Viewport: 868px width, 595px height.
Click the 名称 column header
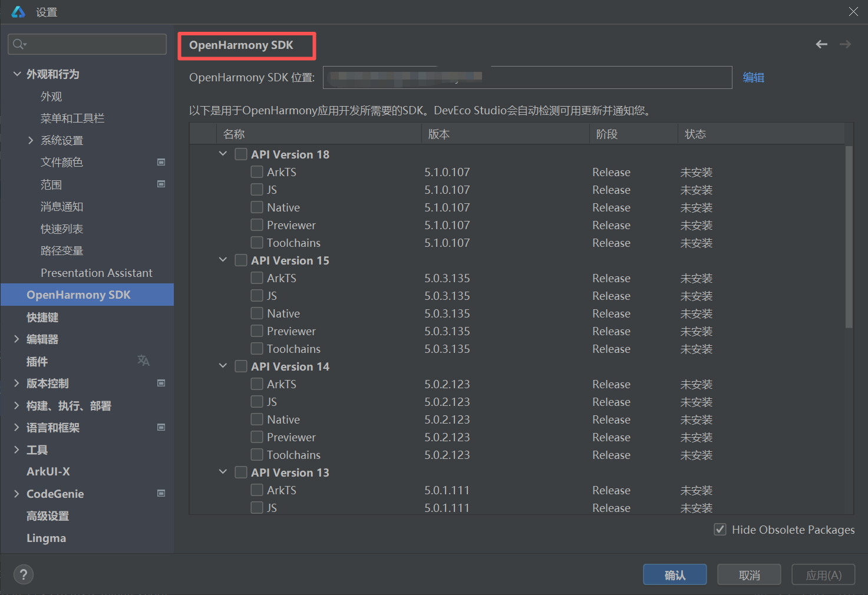[x=319, y=134]
